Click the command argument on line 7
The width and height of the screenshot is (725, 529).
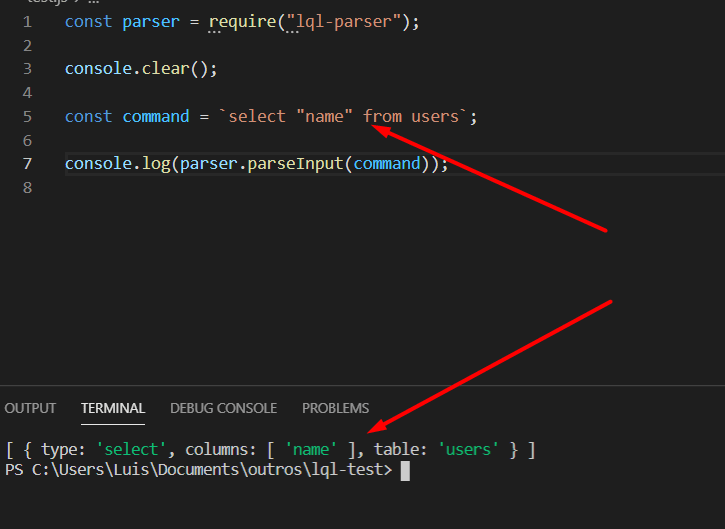tap(387, 164)
